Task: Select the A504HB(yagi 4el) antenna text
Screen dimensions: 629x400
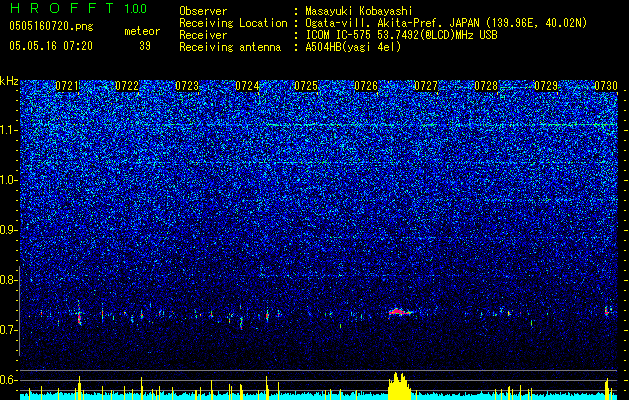Action: point(353,47)
